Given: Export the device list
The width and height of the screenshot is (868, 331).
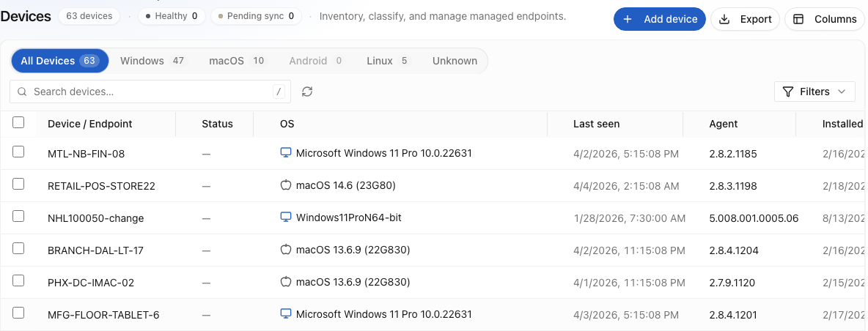Looking at the screenshot, I should click(745, 19).
